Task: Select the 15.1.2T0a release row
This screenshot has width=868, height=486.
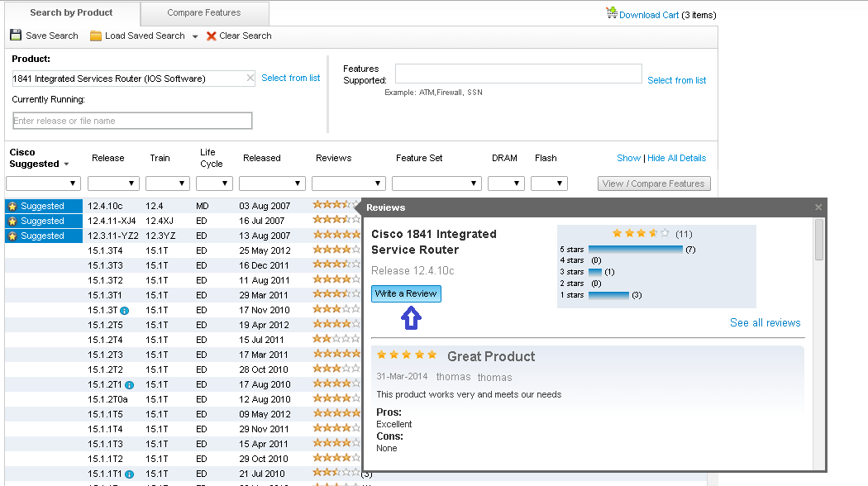Action: click(x=183, y=400)
